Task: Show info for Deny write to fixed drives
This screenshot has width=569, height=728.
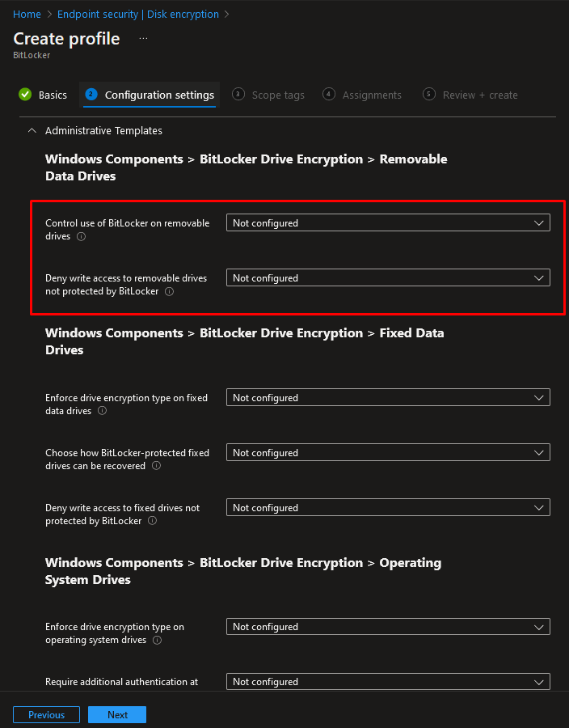Action: (152, 521)
